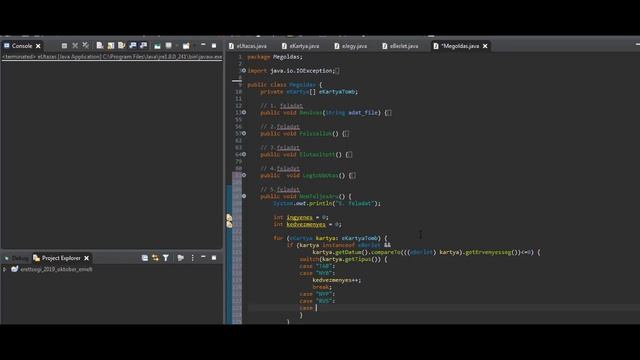Image resolution: width=640 pixels, height=360 pixels.
Task: Click the Remove Launch icon in Console
Action: 75,46
